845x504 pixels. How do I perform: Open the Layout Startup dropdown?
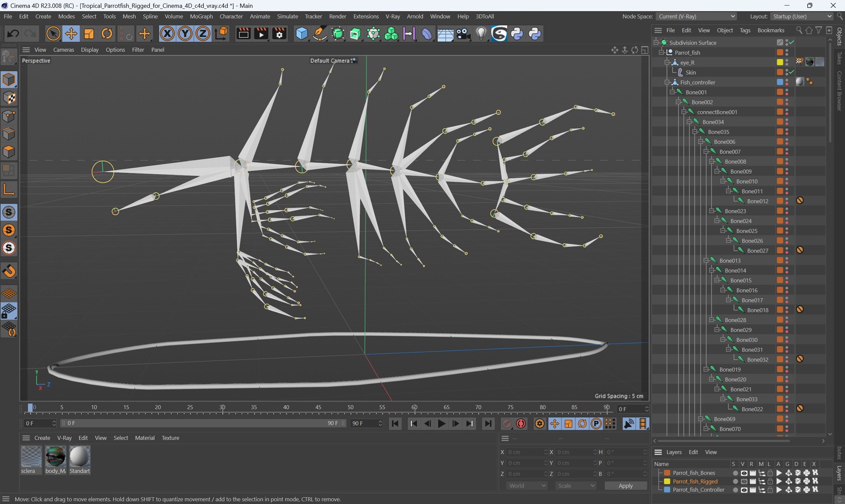pyautogui.click(x=802, y=16)
